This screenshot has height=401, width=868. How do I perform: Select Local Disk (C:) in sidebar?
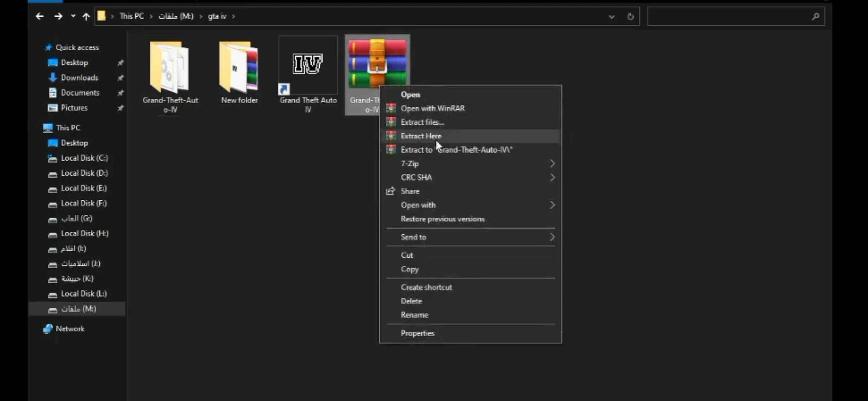click(84, 158)
